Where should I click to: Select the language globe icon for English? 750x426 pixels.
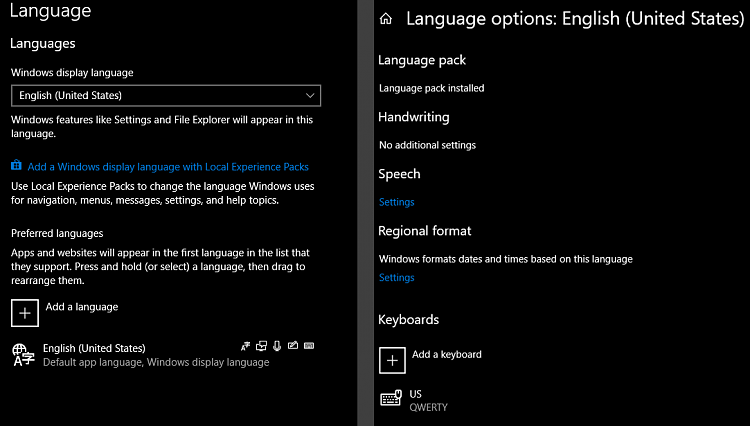(23, 355)
